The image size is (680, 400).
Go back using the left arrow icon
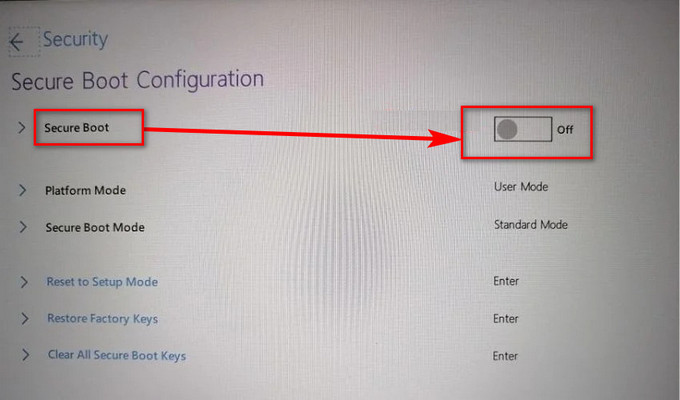(17, 42)
